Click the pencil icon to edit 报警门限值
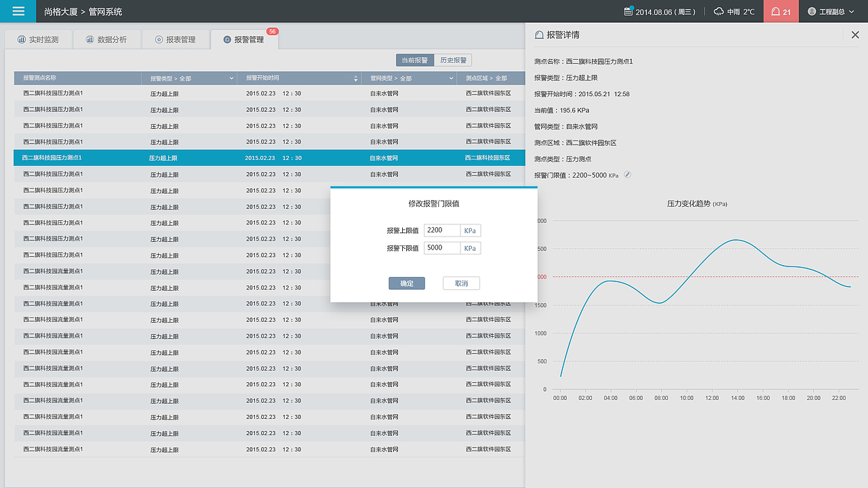The width and height of the screenshot is (868, 488). [x=627, y=175]
